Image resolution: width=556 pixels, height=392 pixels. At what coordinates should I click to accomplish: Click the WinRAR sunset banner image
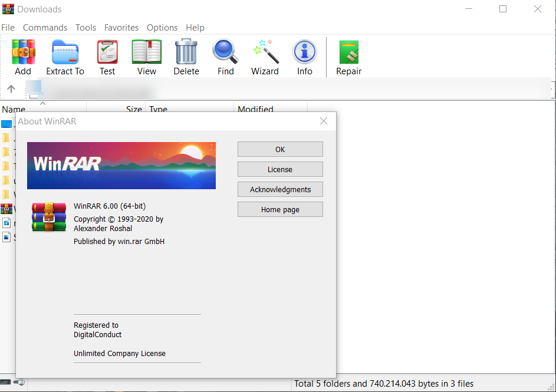121,166
